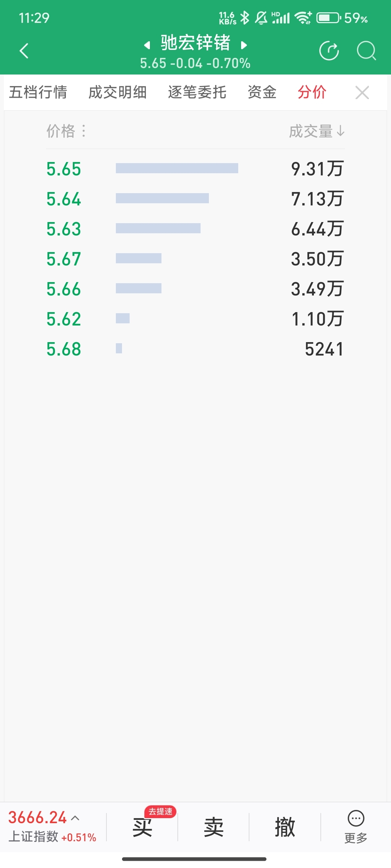Tap the 撤 cancel order button
This screenshot has width=391, height=868.
(285, 827)
